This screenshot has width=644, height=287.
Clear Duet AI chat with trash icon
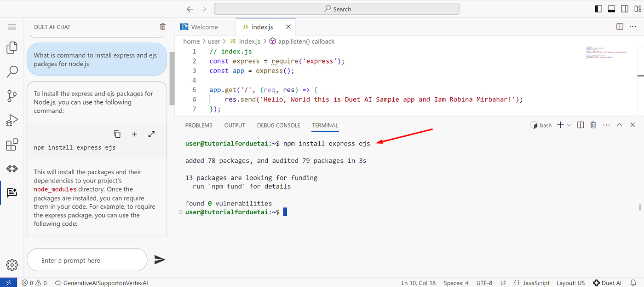click(163, 27)
